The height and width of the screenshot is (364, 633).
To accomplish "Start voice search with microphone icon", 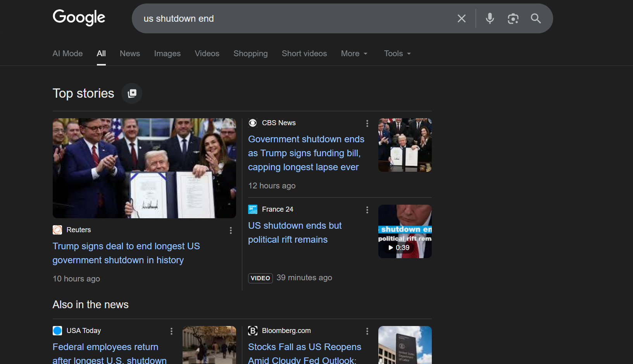I will pyautogui.click(x=490, y=19).
